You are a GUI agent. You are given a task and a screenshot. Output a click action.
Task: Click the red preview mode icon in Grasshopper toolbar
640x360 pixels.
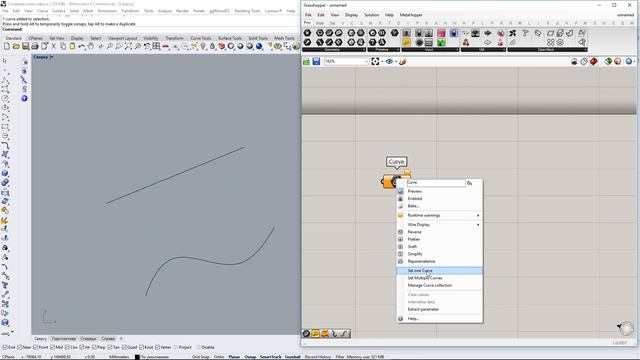[x=593, y=61]
